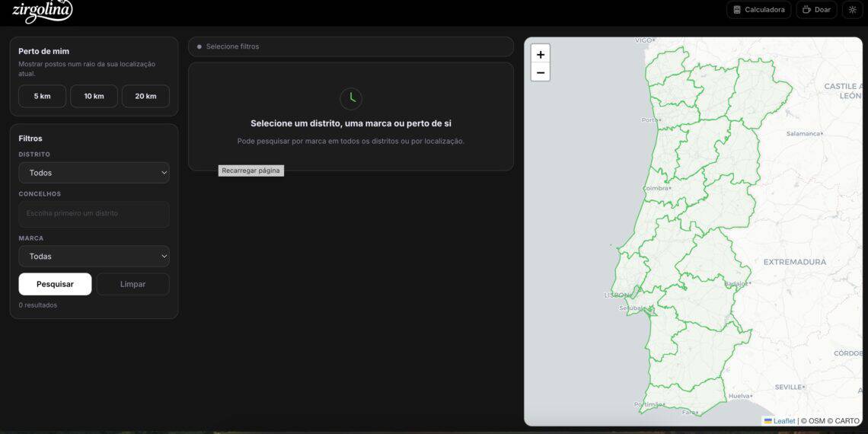868x434 pixels.
Task: Expand the Marca dropdown
Action: click(94, 257)
